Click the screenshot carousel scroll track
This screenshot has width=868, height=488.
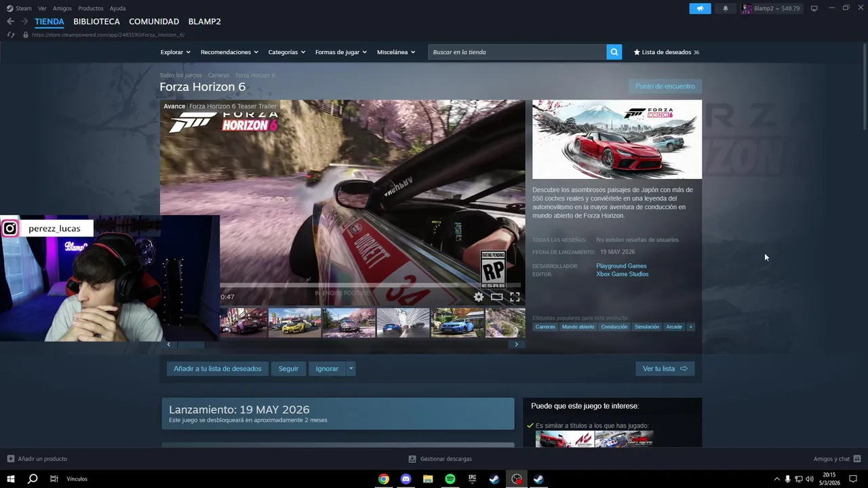tap(342, 344)
